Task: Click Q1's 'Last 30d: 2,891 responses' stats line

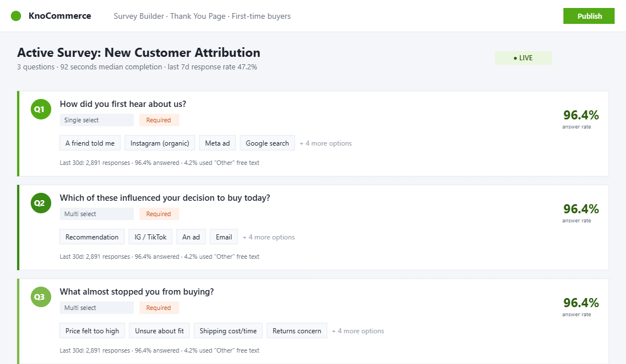Action: pos(160,163)
